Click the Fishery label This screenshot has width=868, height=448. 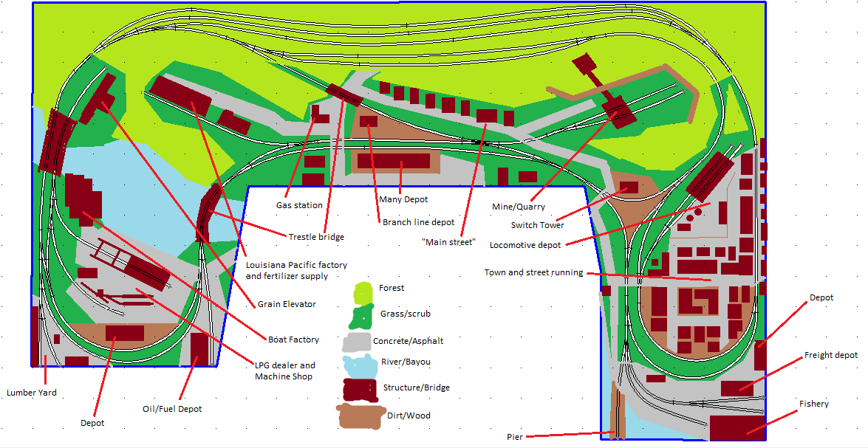[x=813, y=404]
